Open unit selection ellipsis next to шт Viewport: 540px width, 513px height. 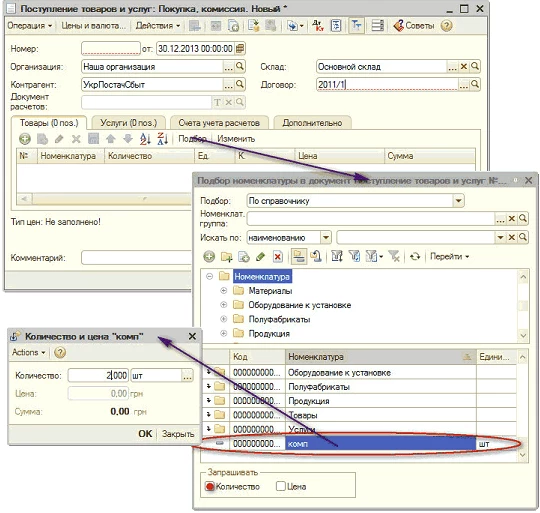click(x=187, y=376)
